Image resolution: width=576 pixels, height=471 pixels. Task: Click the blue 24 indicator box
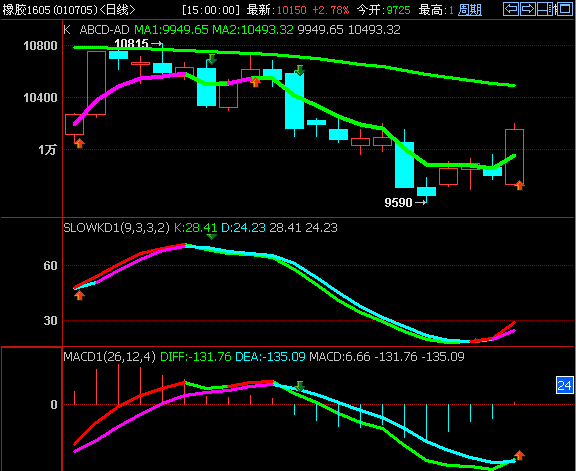(565, 385)
